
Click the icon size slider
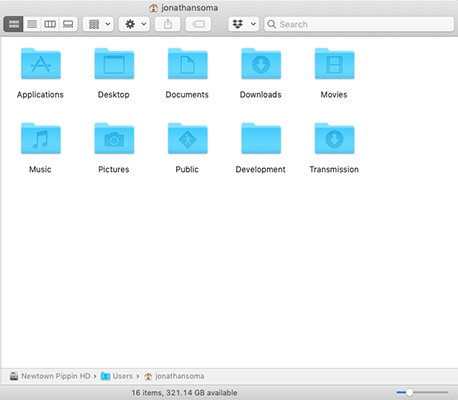422,392
